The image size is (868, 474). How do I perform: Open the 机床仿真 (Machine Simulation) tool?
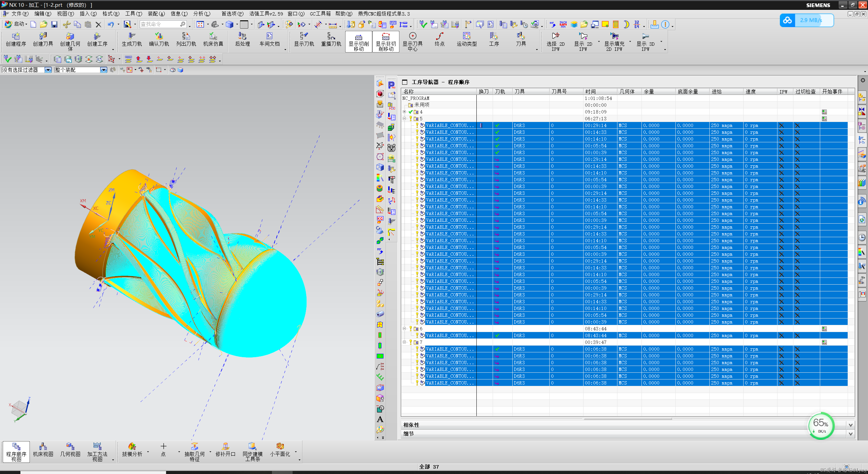213,40
